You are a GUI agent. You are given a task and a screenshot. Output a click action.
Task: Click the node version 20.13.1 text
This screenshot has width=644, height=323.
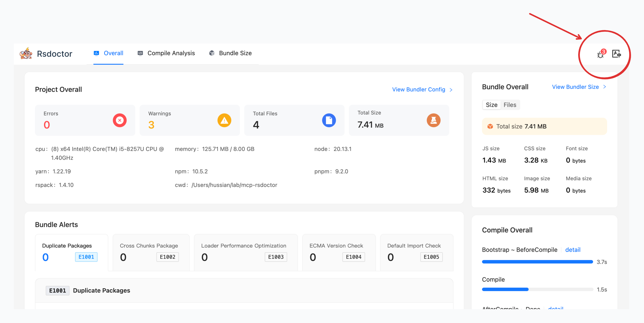[342, 149]
